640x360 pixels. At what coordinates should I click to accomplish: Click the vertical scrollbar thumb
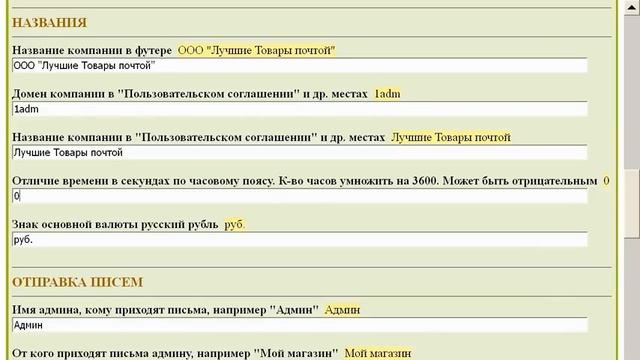[632, 203]
